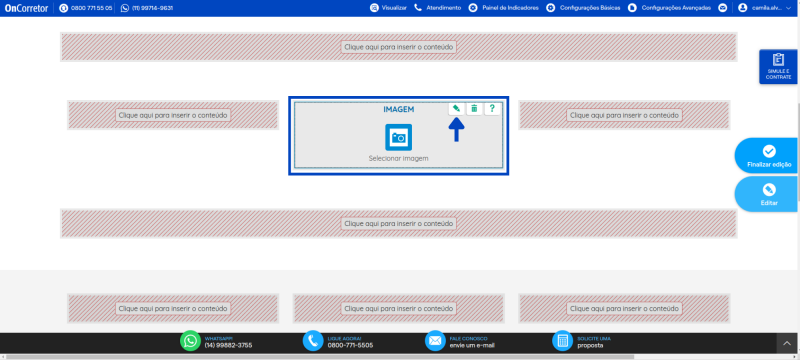Open the Visualizar menu item
This screenshot has width=800, height=360.
pyautogui.click(x=389, y=8)
